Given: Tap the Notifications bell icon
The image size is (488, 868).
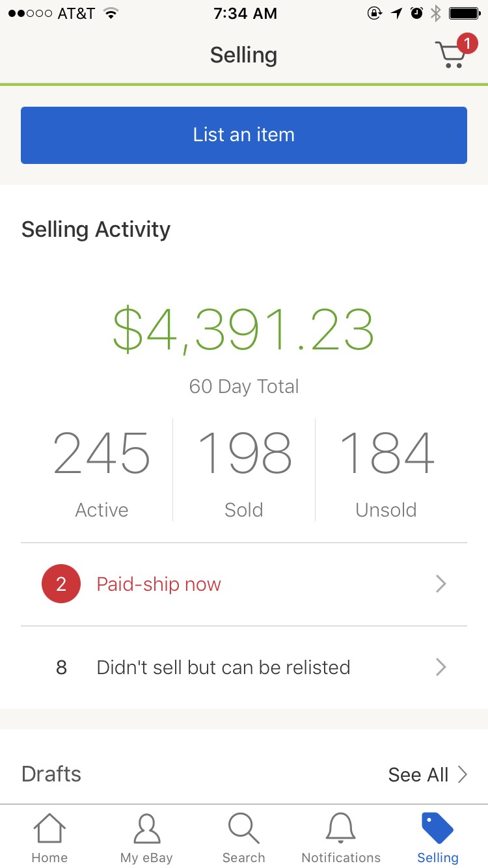Looking at the screenshot, I should point(341,829).
